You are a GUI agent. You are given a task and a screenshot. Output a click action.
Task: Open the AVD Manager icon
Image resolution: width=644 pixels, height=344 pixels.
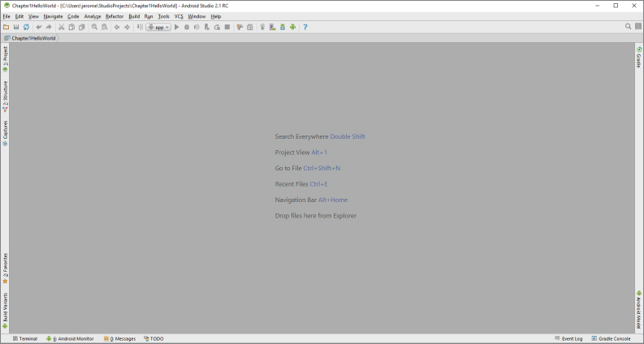272,27
